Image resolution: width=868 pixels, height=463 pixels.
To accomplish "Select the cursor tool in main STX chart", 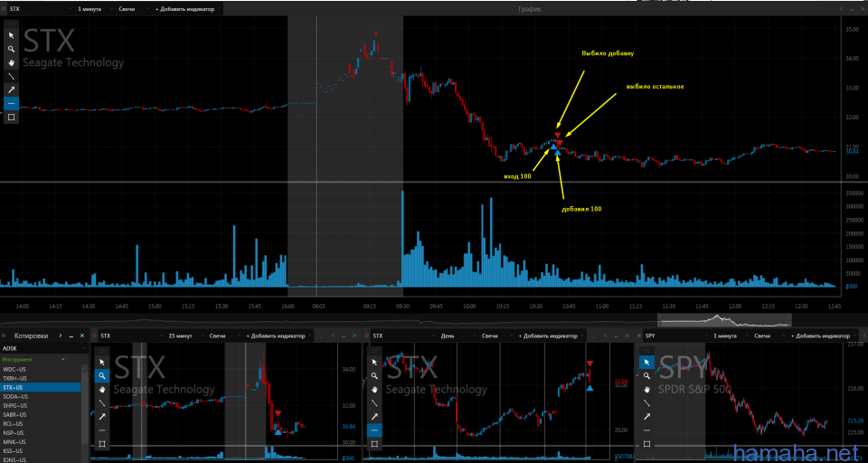I will [x=11, y=35].
